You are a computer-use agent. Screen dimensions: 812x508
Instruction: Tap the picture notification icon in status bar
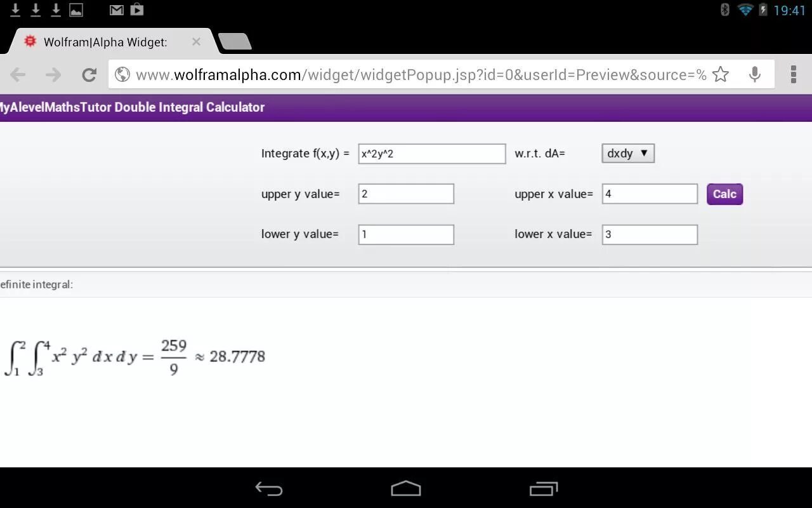pos(76,10)
